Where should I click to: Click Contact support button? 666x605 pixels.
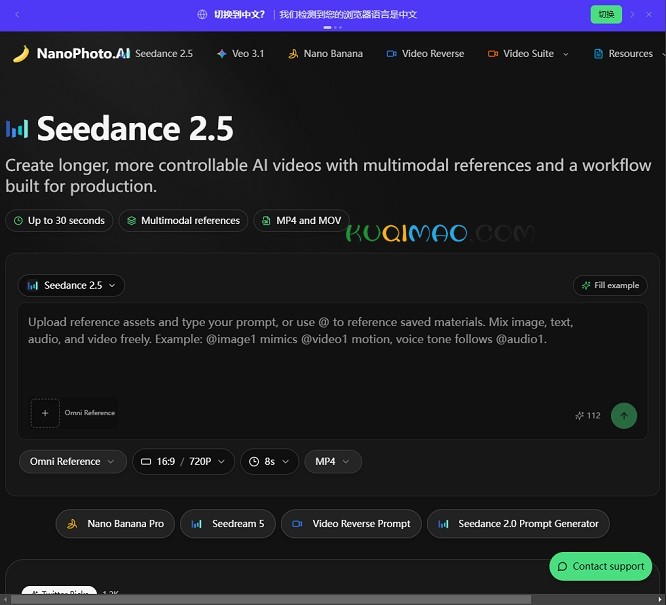click(x=601, y=566)
